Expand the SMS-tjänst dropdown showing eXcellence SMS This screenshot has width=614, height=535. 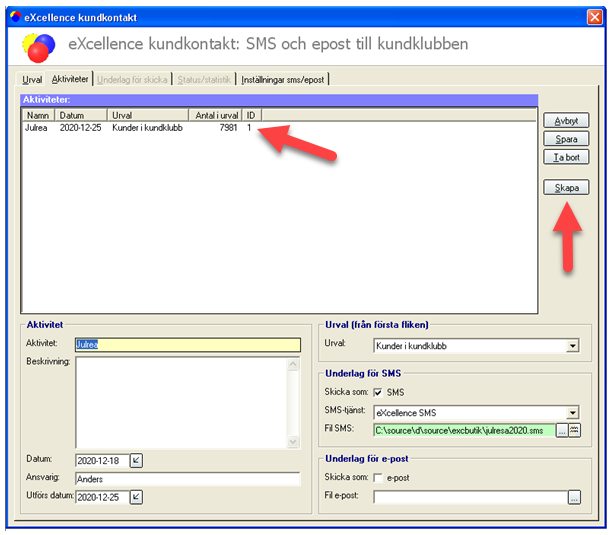(572, 412)
